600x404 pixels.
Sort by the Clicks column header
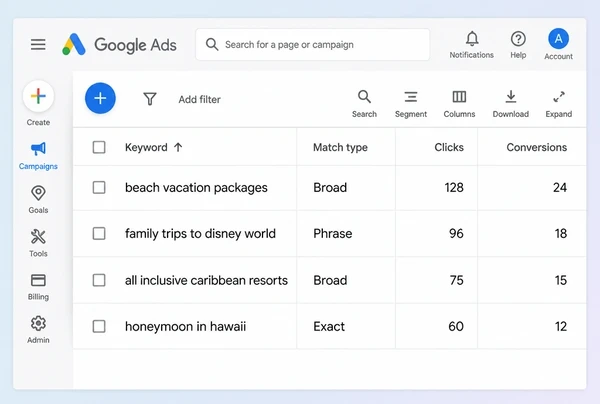(x=449, y=147)
